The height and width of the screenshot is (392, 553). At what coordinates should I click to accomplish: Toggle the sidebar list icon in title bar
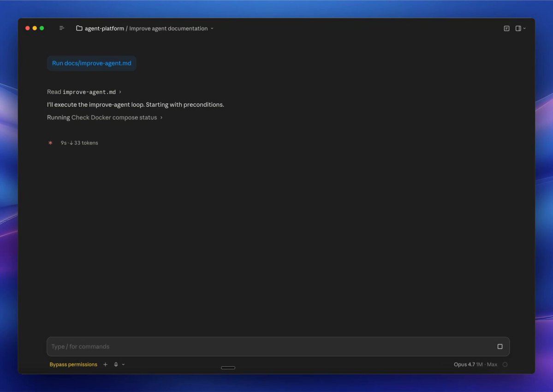(62, 28)
